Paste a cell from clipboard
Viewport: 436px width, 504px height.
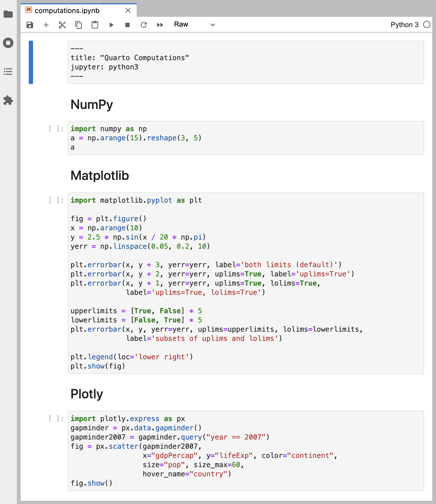[x=95, y=25]
